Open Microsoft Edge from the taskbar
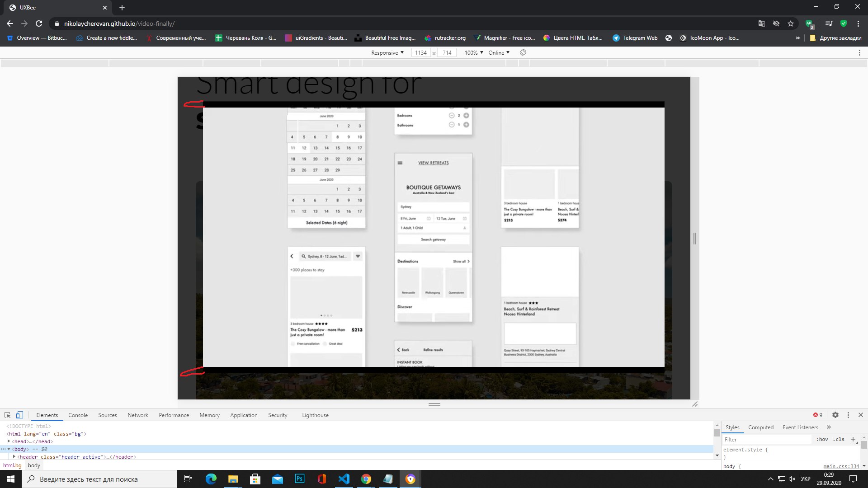Image resolution: width=868 pixels, height=488 pixels. tap(211, 479)
